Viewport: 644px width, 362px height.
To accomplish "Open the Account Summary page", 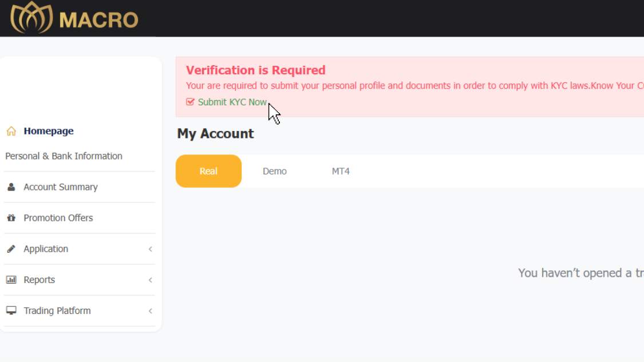I will (x=61, y=186).
